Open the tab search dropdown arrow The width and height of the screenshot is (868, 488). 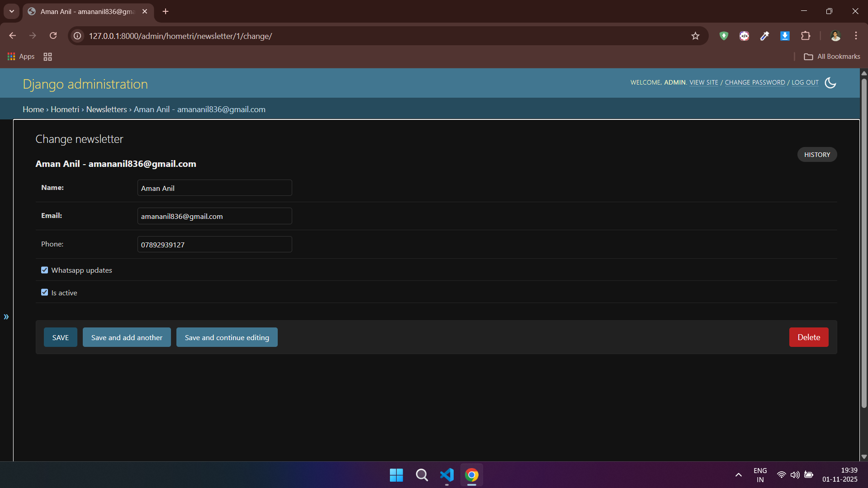pos(12,11)
